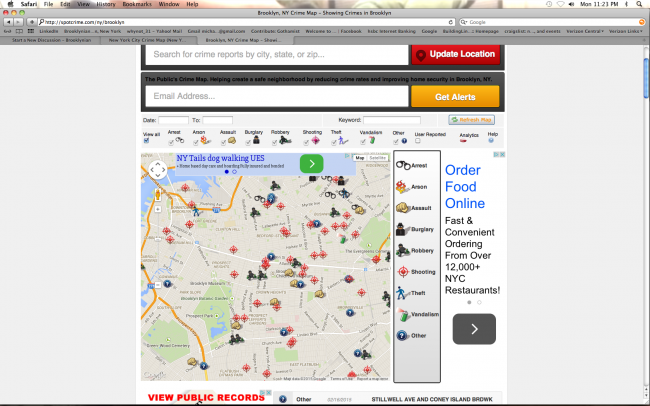The width and height of the screenshot is (650, 406).
Task: Select the Satellite map view
Action: click(377, 158)
